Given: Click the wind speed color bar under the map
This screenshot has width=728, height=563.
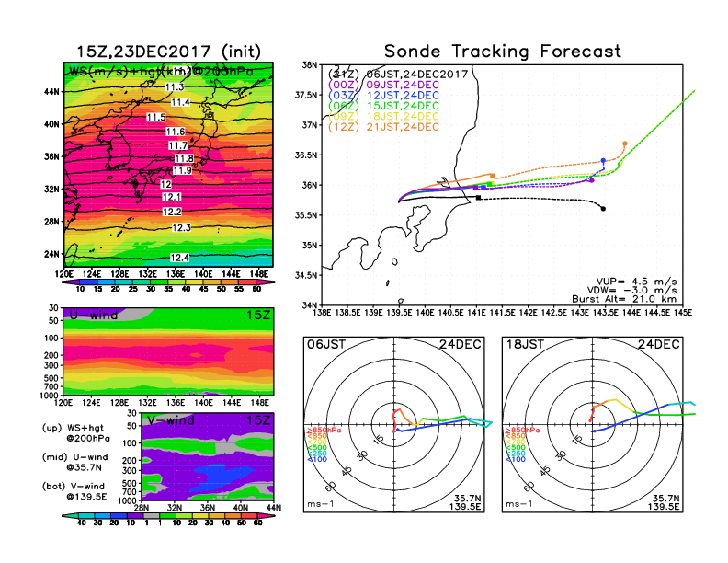Looking at the screenshot, I should click(168, 281).
